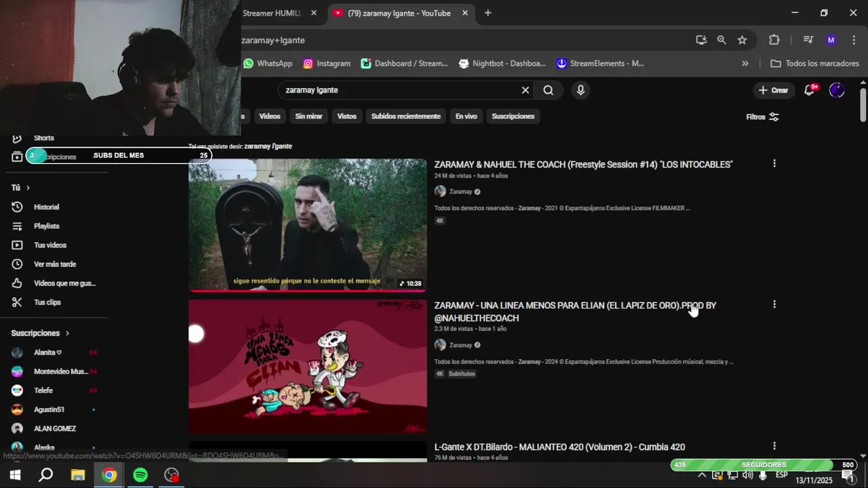The image size is (868, 488).
Task: Click the zaramay l'gante suggestion link
Action: coord(268,146)
